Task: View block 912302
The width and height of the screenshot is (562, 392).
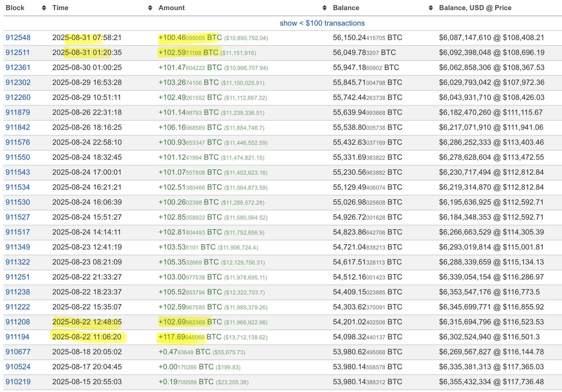Action: [x=17, y=82]
